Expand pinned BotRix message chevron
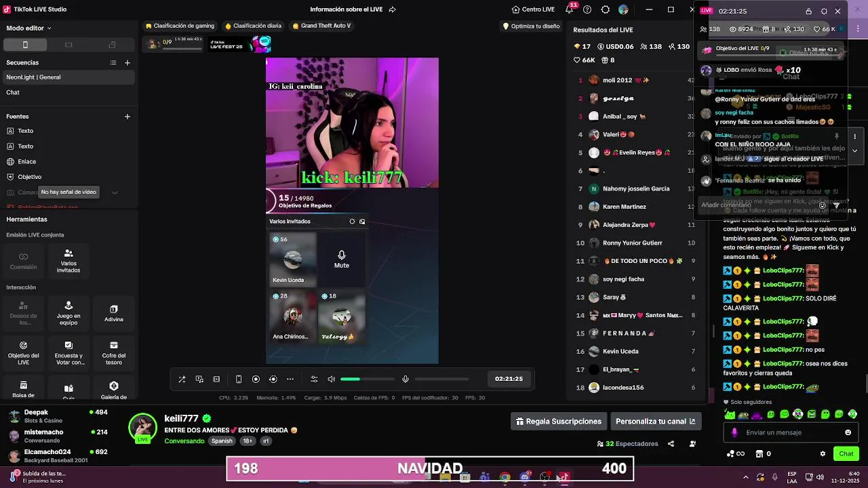Viewport: 868px width, 488px height. pos(854,150)
